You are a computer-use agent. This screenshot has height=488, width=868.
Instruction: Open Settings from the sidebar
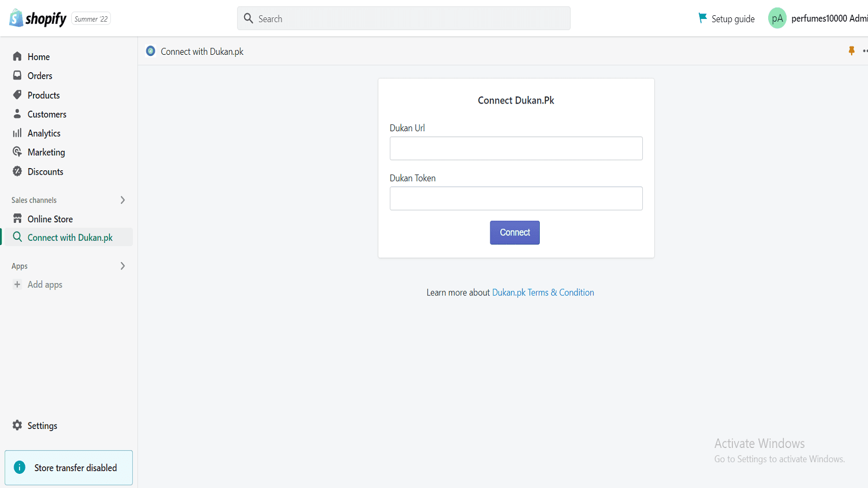click(x=42, y=426)
